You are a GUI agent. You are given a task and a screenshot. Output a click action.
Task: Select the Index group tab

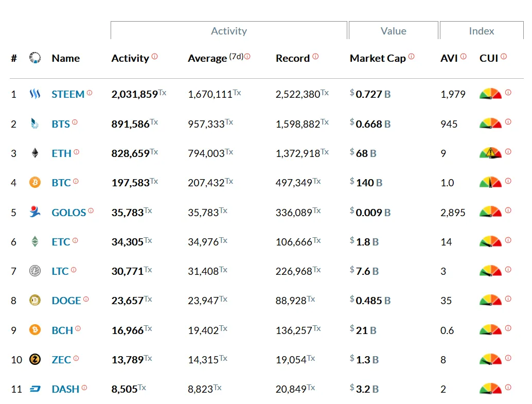tap(482, 30)
